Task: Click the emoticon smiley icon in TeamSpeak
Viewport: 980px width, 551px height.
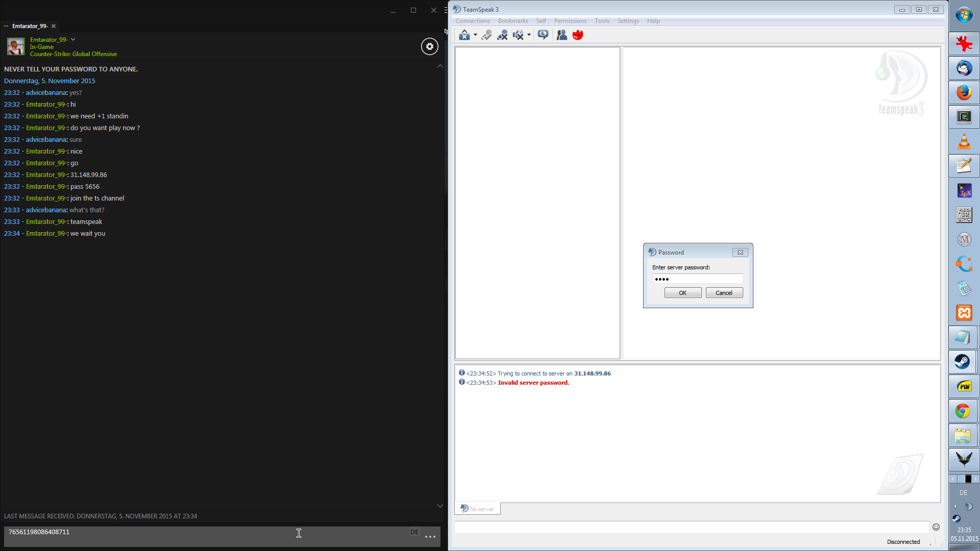Action: pyautogui.click(x=936, y=527)
